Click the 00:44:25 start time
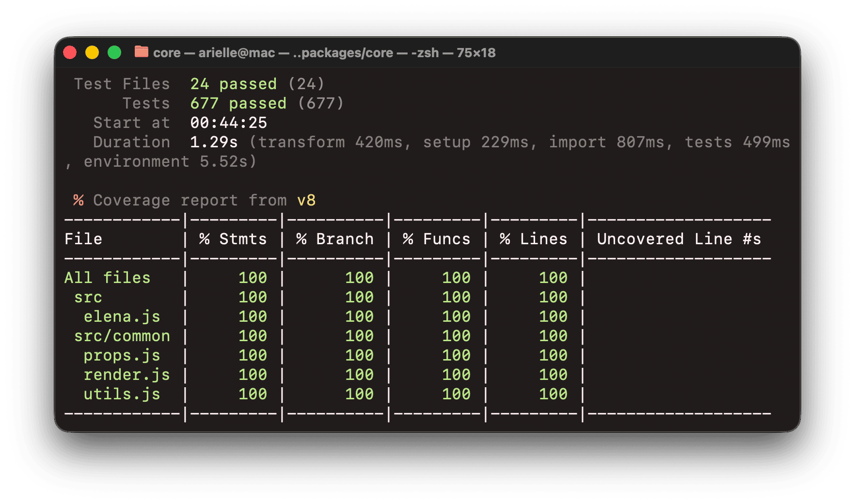The image size is (855, 504). coord(228,123)
